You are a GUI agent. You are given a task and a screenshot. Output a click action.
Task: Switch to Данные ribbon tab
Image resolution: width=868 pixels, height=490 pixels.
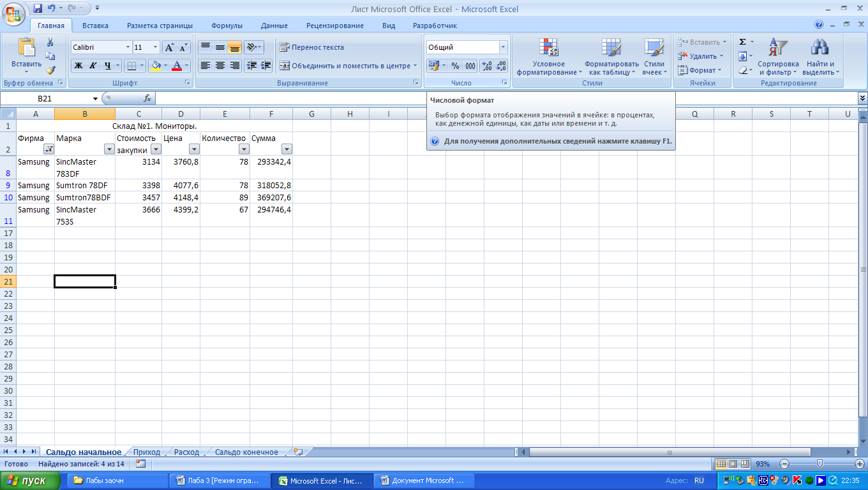274,26
